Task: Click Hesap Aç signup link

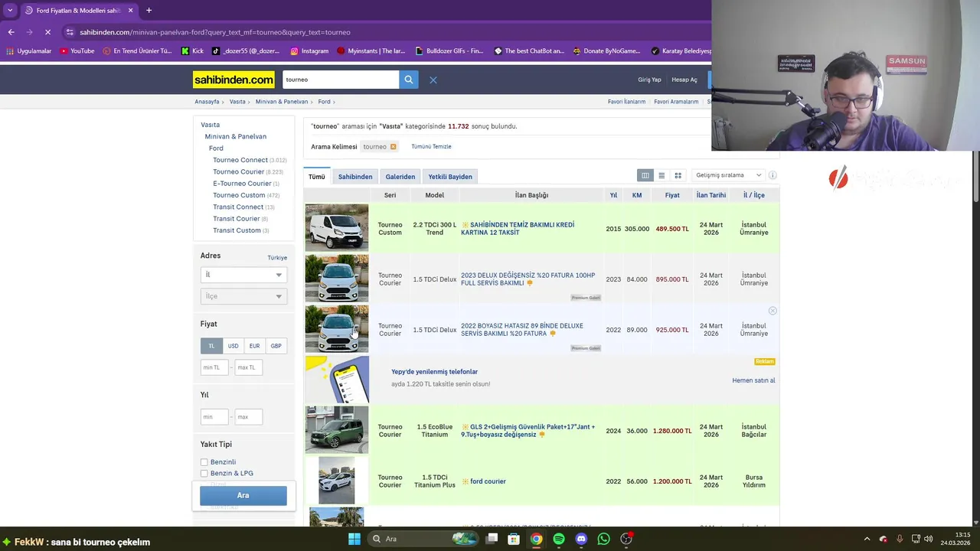Action: point(684,80)
